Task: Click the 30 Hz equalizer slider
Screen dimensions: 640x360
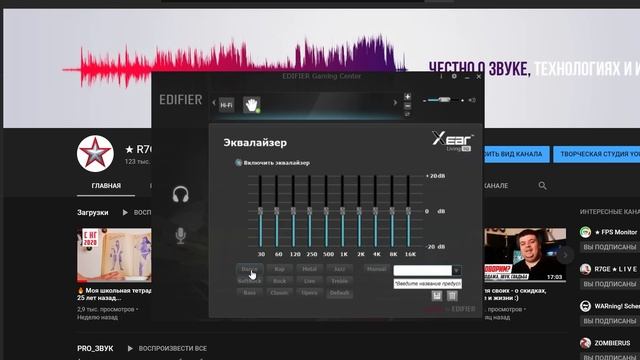Action: (260, 211)
